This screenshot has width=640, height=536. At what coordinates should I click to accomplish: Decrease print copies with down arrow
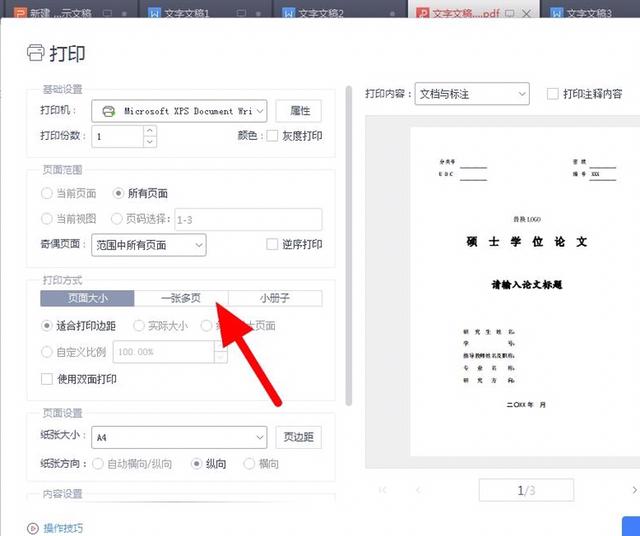click(150, 142)
